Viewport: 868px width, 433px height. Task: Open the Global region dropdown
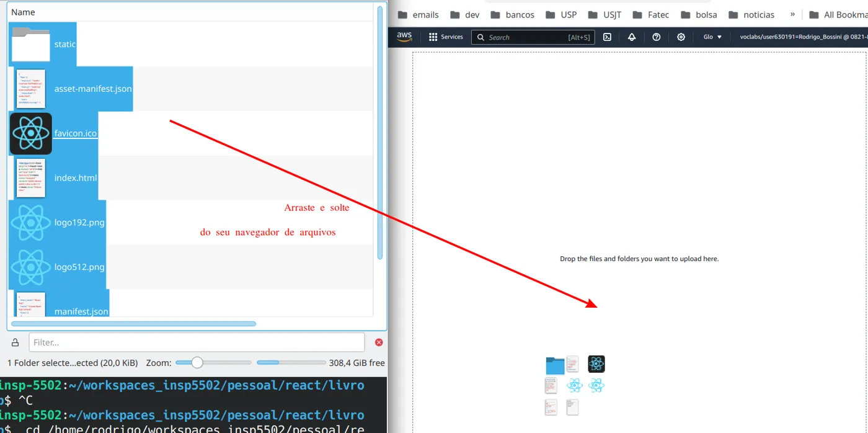[x=712, y=37]
